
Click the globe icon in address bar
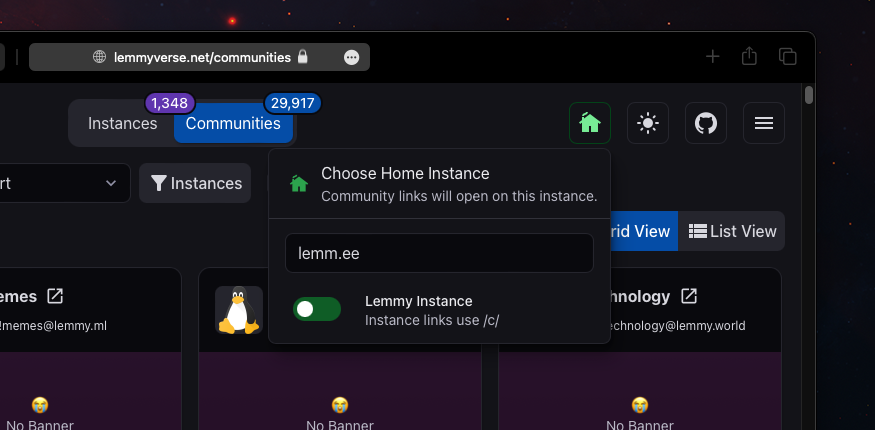coord(99,57)
